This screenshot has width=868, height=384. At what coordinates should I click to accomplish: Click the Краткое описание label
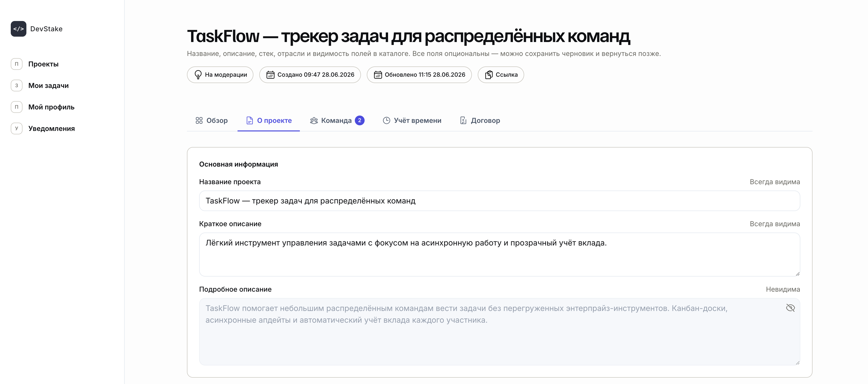coord(230,224)
